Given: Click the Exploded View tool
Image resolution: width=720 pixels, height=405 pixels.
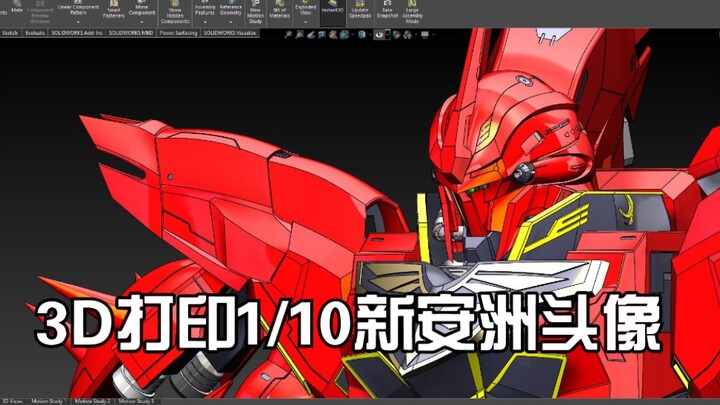Looking at the screenshot, I should [305, 9].
